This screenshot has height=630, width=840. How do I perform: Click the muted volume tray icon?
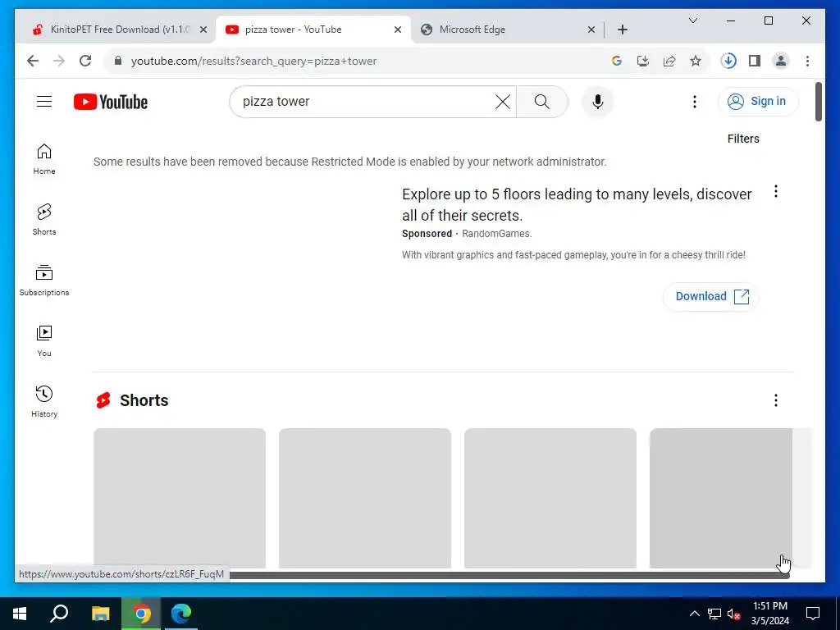click(734, 614)
